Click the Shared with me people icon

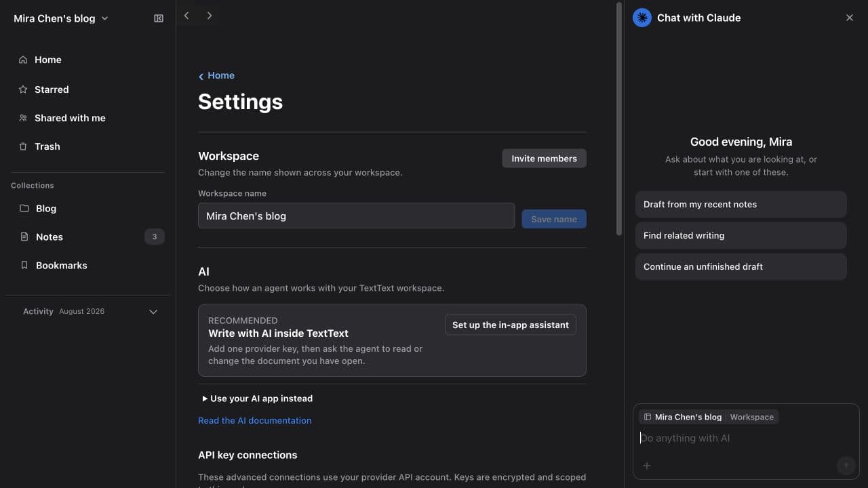pos(23,118)
